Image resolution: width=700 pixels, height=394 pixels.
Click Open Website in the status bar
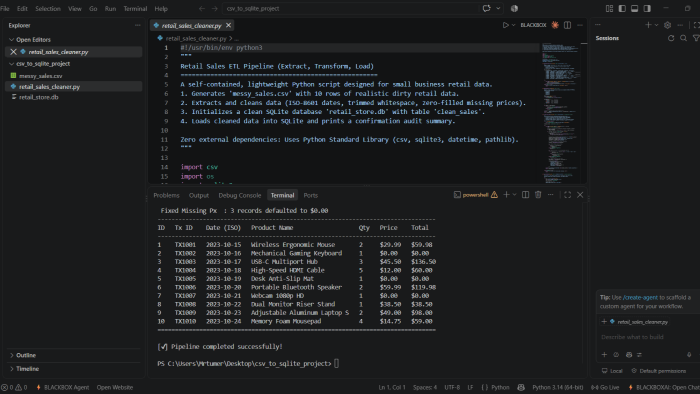(x=115, y=387)
